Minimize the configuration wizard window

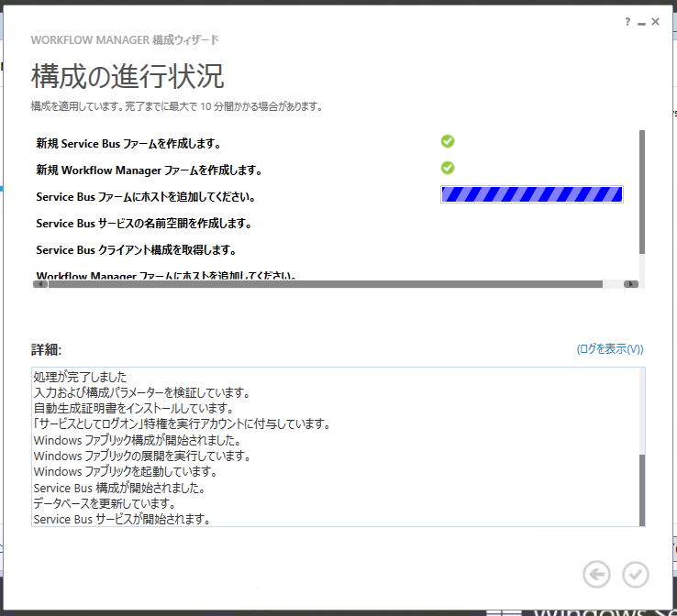click(x=641, y=23)
